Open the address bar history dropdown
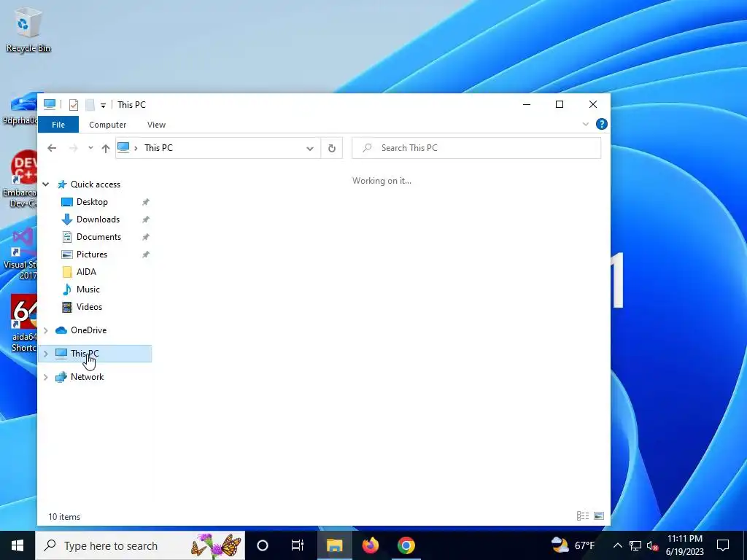Screen dimensions: 747x560 (x=309, y=148)
